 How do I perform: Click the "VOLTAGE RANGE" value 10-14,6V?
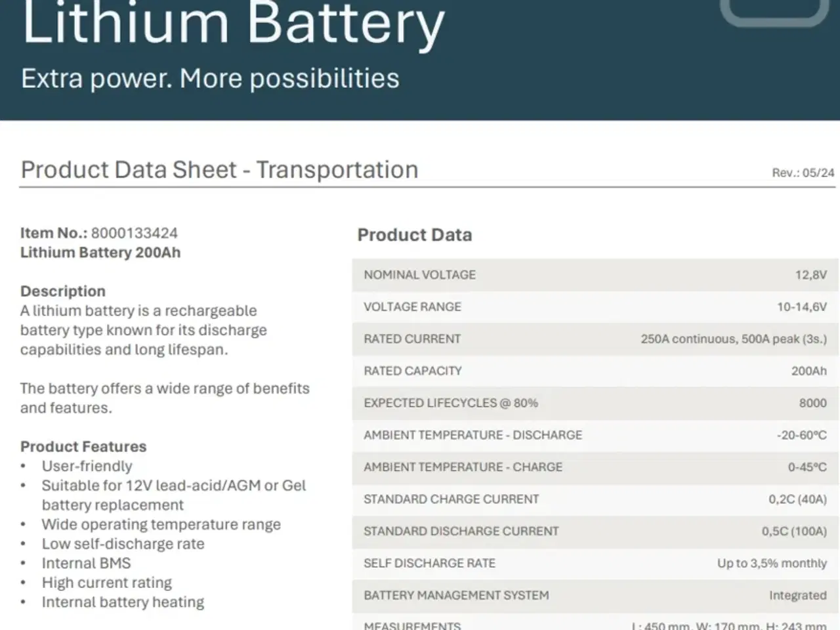(801, 307)
